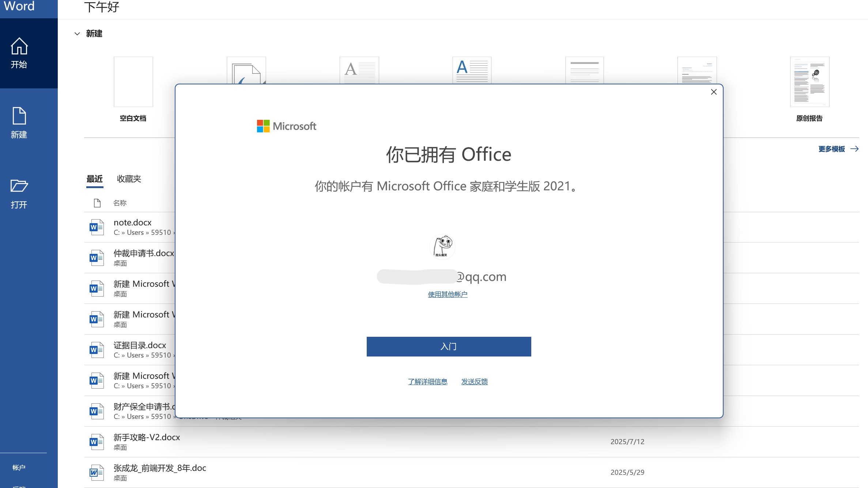The width and height of the screenshot is (868, 488).
Task: Click the 名称 column header
Action: [120, 203]
